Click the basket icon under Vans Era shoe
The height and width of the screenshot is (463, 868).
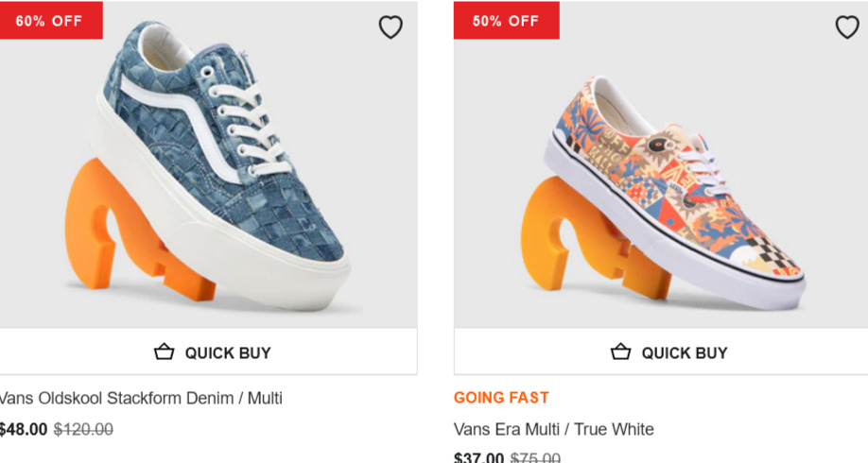[620, 352]
